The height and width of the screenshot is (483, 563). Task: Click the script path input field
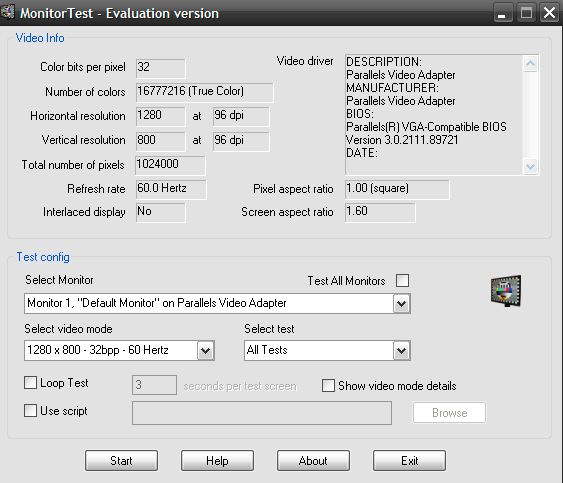(262, 413)
